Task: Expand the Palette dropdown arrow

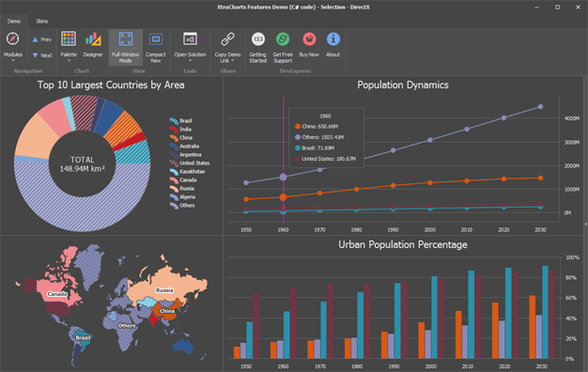Action: click(x=69, y=61)
